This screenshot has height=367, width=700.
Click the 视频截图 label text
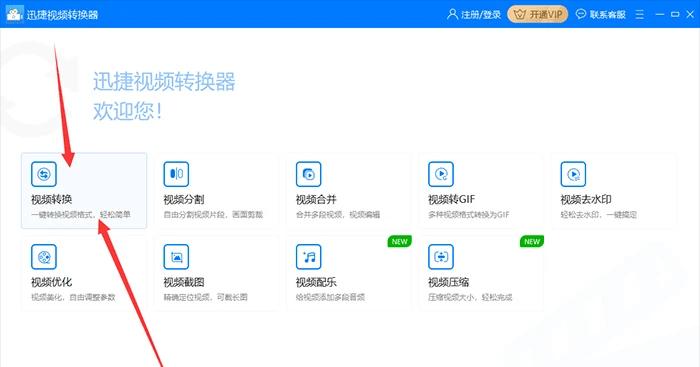click(183, 282)
